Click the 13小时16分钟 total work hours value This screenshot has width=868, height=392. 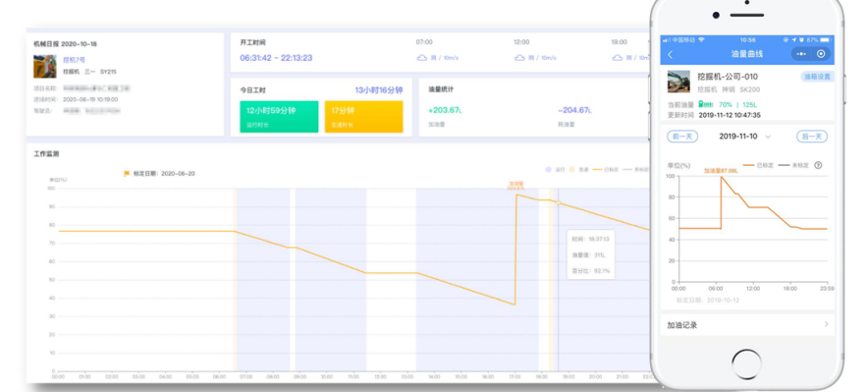coord(379,89)
